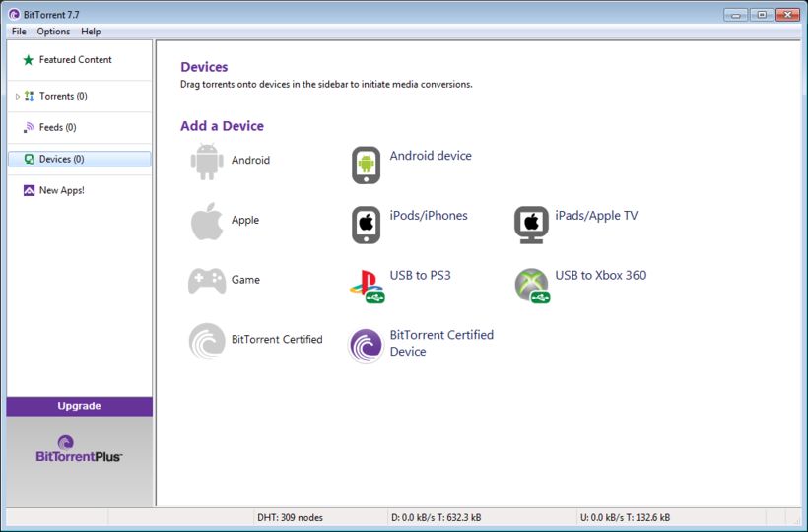This screenshot has width=808, height=532.
Task: Click the DHT: 309 nodes status entry
Action: click(x=290, y=517)
